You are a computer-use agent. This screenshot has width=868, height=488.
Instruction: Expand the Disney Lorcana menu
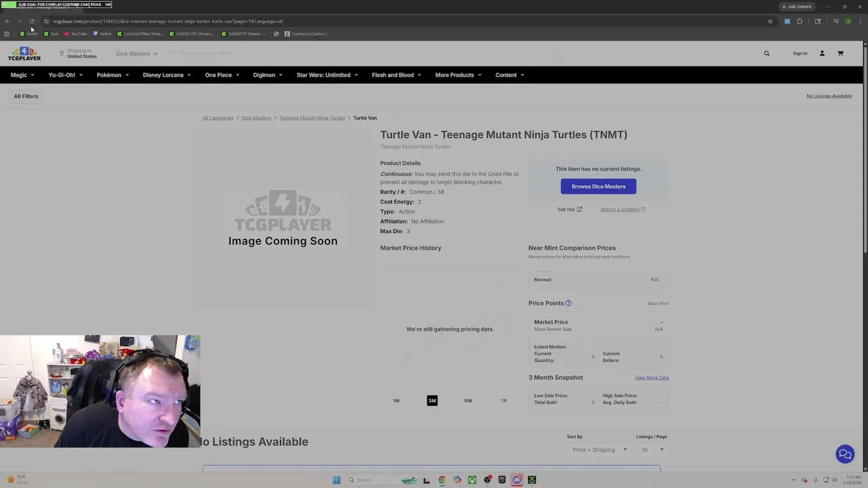click(x=167, y=75)
